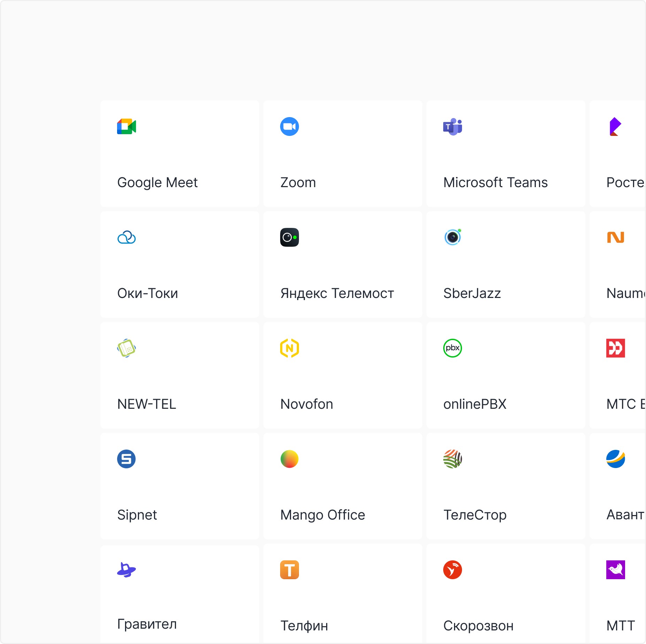Select the Оки-Токи label

click(148, 293)
